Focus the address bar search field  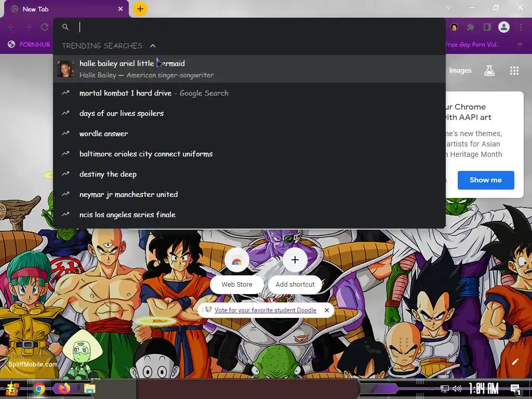[249, 27]
